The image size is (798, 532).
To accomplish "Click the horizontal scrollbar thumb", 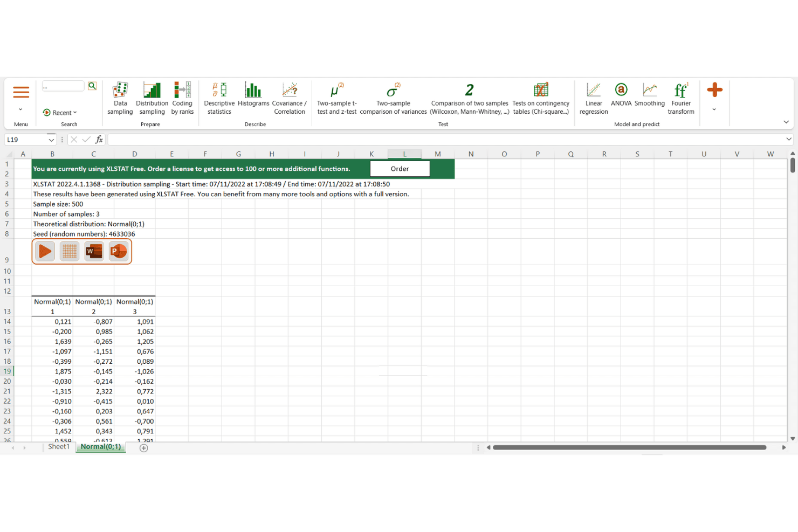I will point(629,447).
